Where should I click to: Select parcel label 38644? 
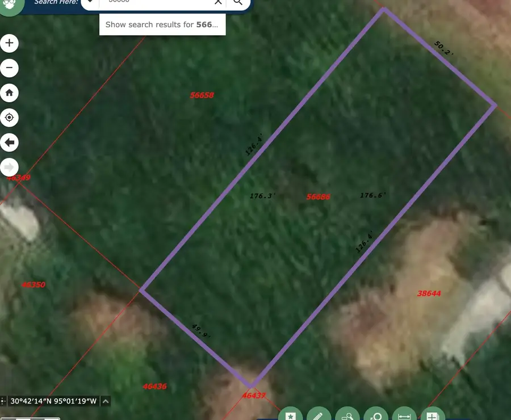429,293
